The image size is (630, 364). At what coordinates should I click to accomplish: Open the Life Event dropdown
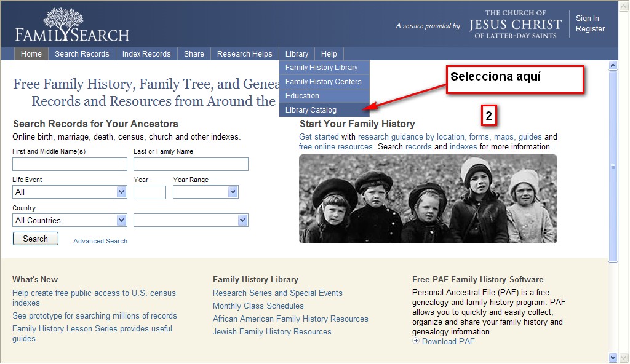70,192
